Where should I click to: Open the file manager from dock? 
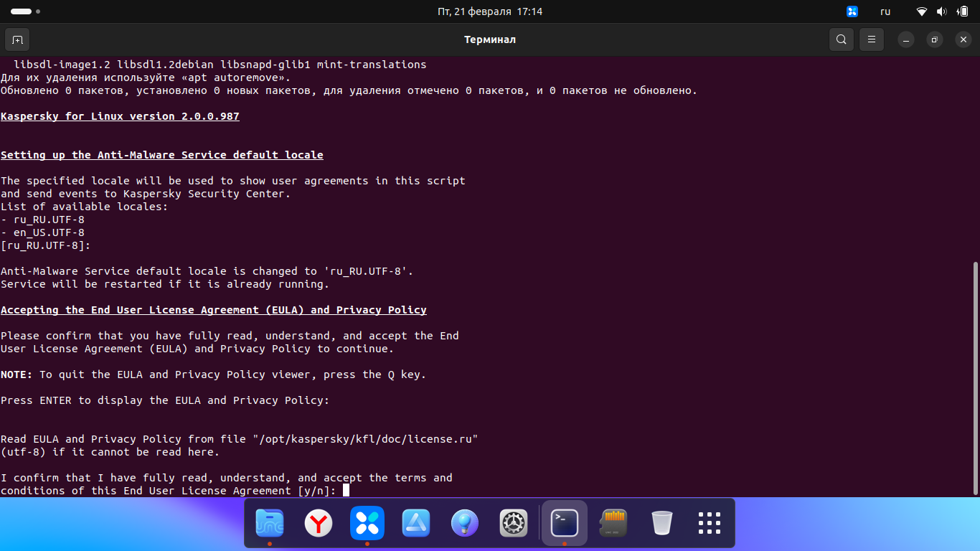pyautogui.click(x=270, y=523)
